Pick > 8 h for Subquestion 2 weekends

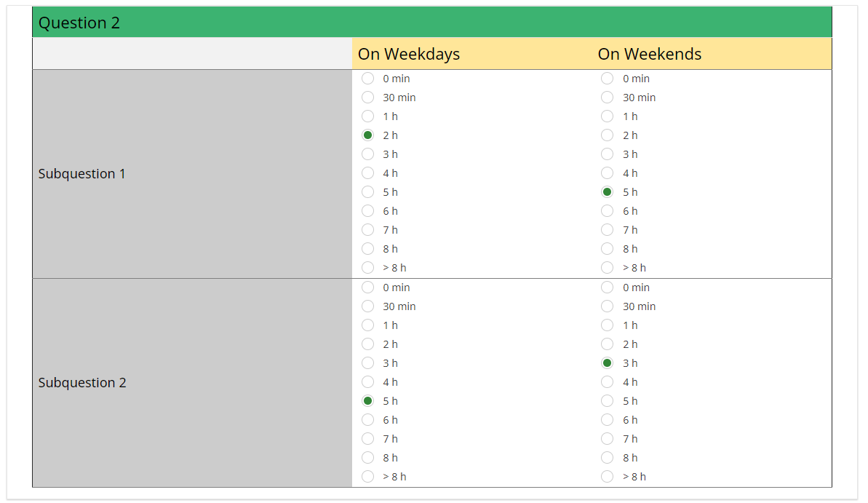point(608,477)
